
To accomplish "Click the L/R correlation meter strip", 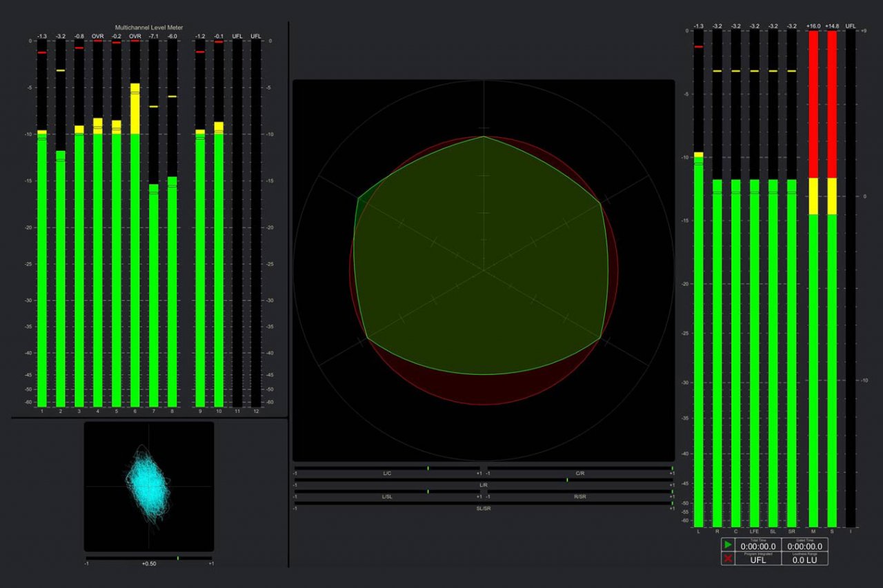I will tap(483, 483).
